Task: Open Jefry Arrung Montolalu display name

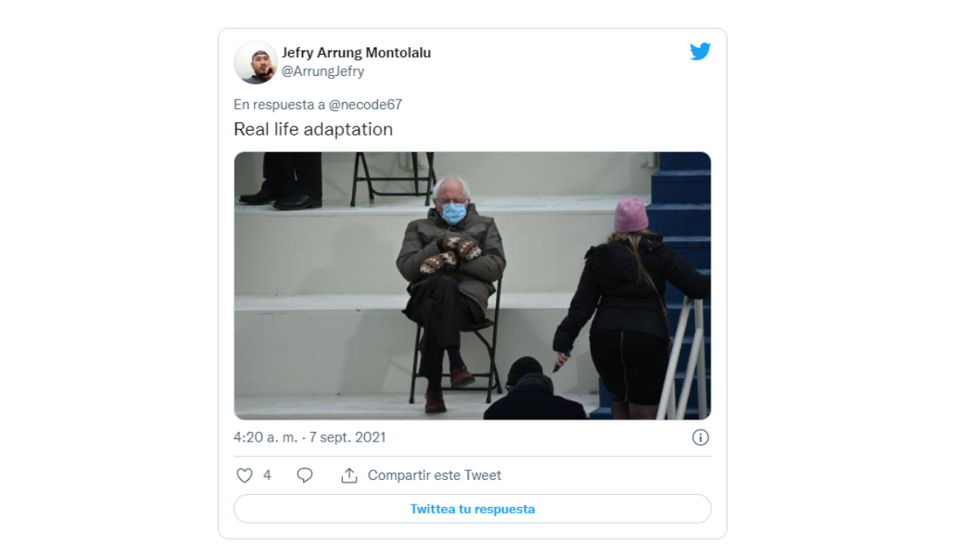Action: [356, 53]
